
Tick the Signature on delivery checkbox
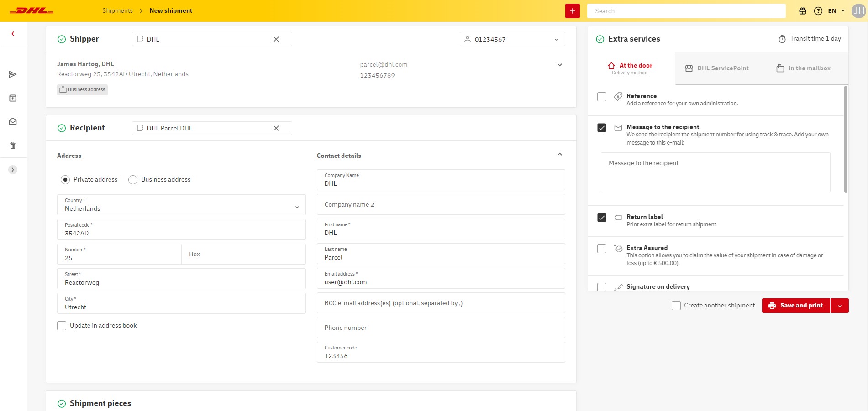pos(602,287)
